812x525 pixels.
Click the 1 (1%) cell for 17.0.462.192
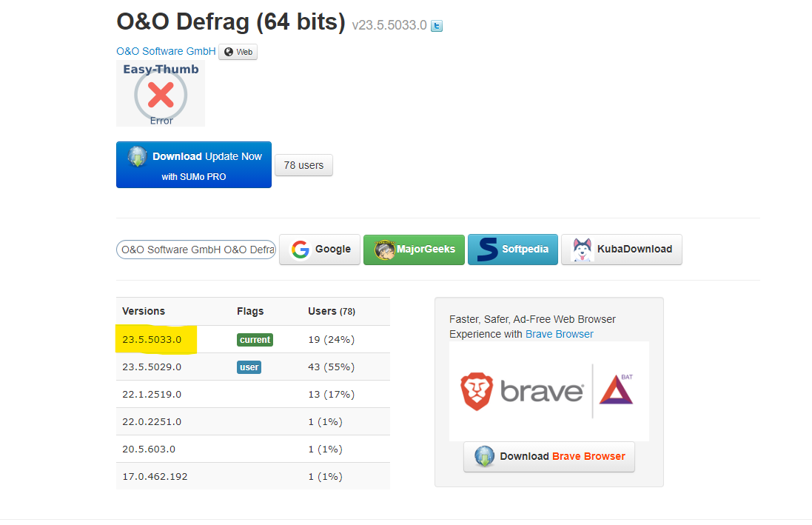pyautogui.click(x=325, y=476)
